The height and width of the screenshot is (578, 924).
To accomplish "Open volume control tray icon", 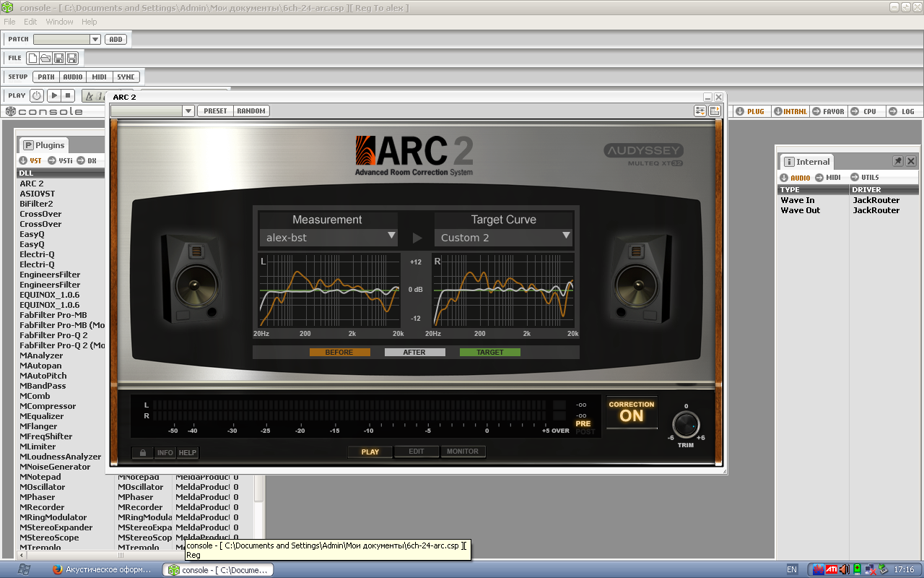I will pos(845,569).
